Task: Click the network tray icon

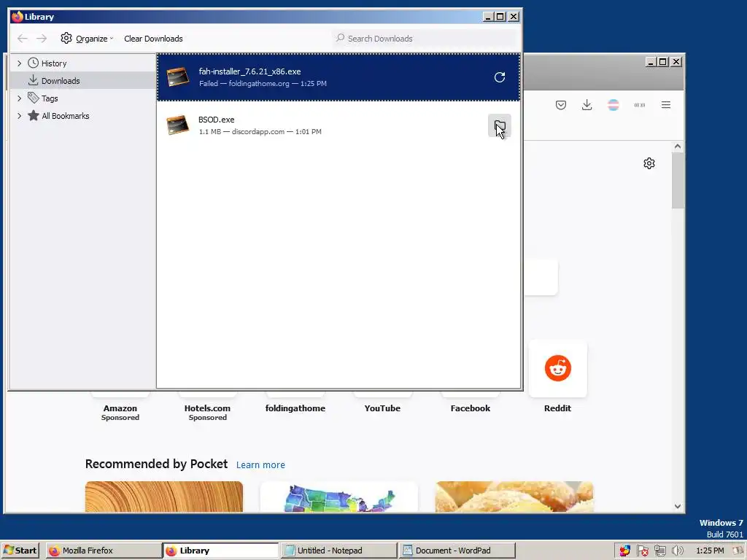Action: pyautogui.click(x=659, y=551)
